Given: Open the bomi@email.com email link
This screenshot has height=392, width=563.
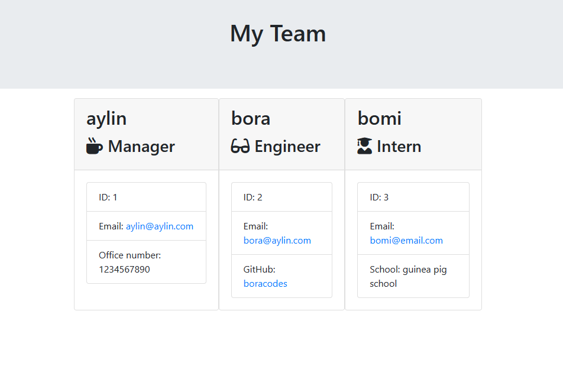Looking at the screenshot, I should 406,240.
